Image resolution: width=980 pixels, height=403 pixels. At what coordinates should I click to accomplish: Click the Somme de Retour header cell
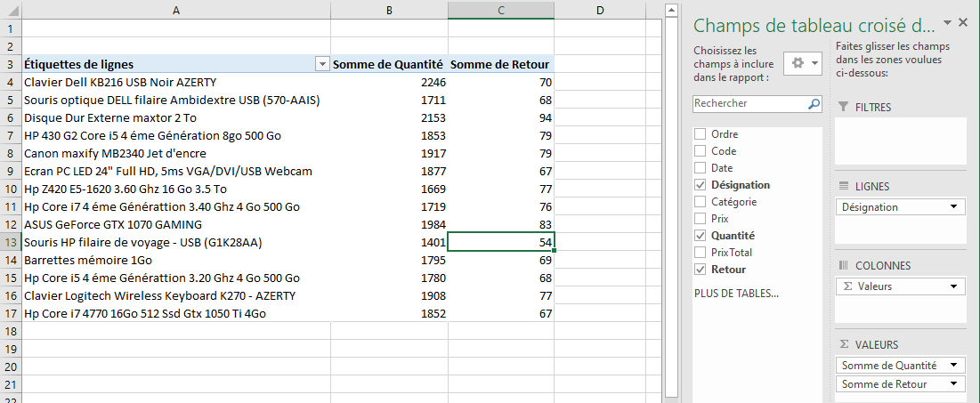pyautogui.click(x=501, y=64)
